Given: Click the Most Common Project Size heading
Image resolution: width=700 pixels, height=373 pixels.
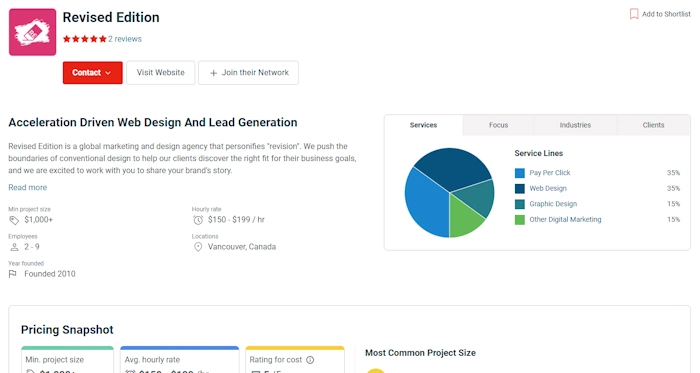Looking at the screenshot, I should pos(420,353).
